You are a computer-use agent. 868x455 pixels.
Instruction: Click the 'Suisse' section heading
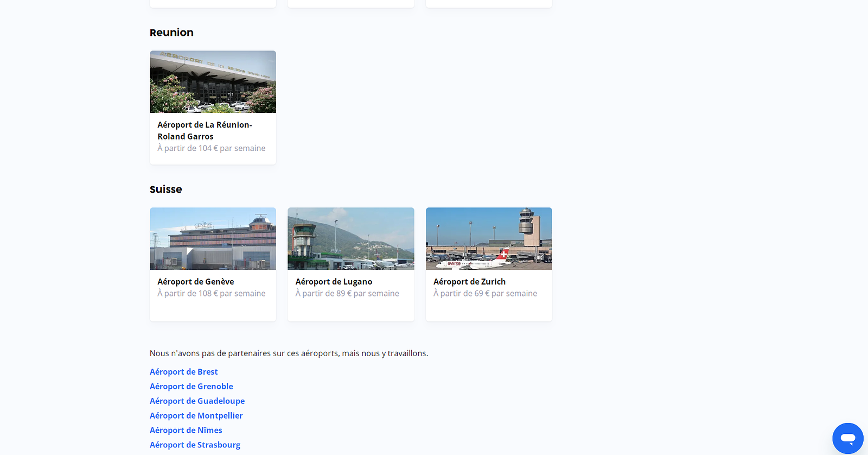coord(166,189)
